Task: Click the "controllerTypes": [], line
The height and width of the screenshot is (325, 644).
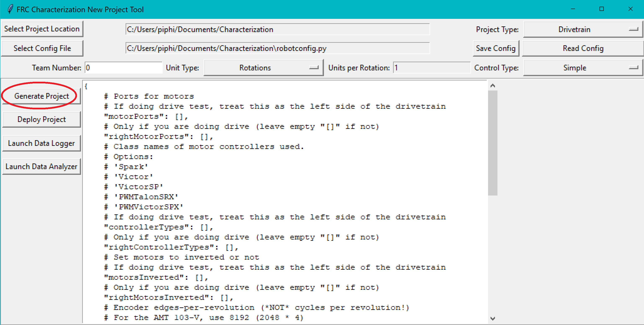Action: pos(158,227)
